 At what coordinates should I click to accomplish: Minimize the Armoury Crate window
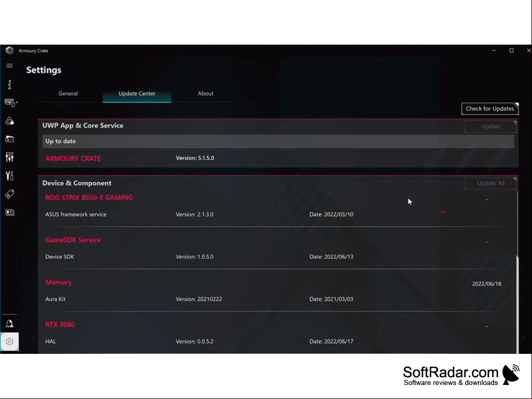[x=494, y=50]
